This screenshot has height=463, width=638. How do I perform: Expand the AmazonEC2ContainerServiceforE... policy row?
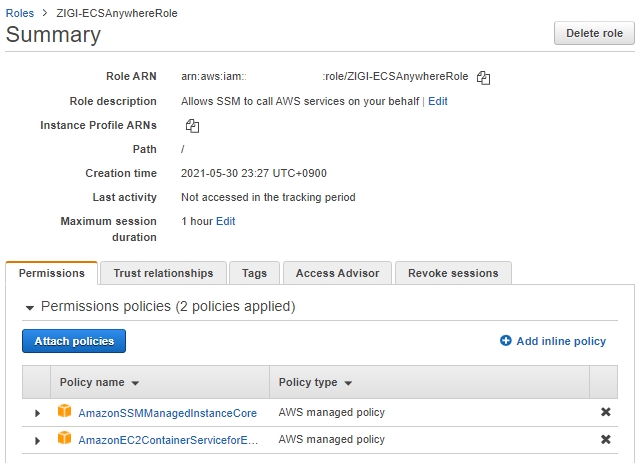coord(37,441)
